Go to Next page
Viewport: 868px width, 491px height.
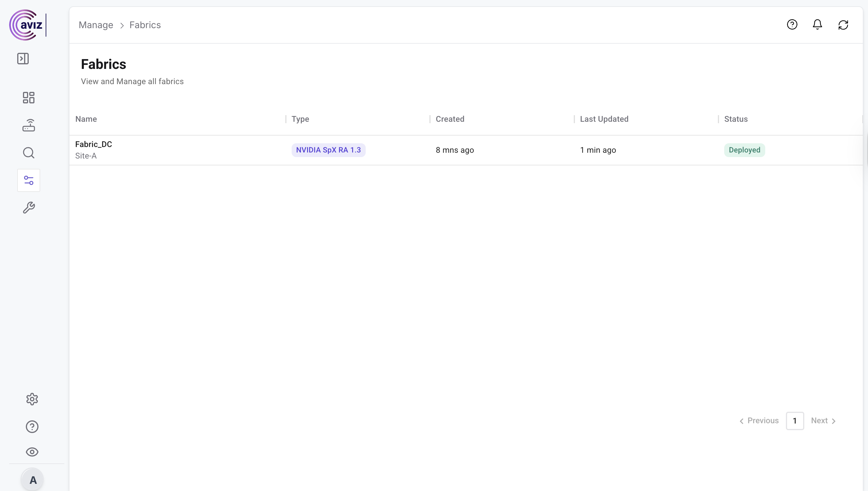(x=823, y=421)
